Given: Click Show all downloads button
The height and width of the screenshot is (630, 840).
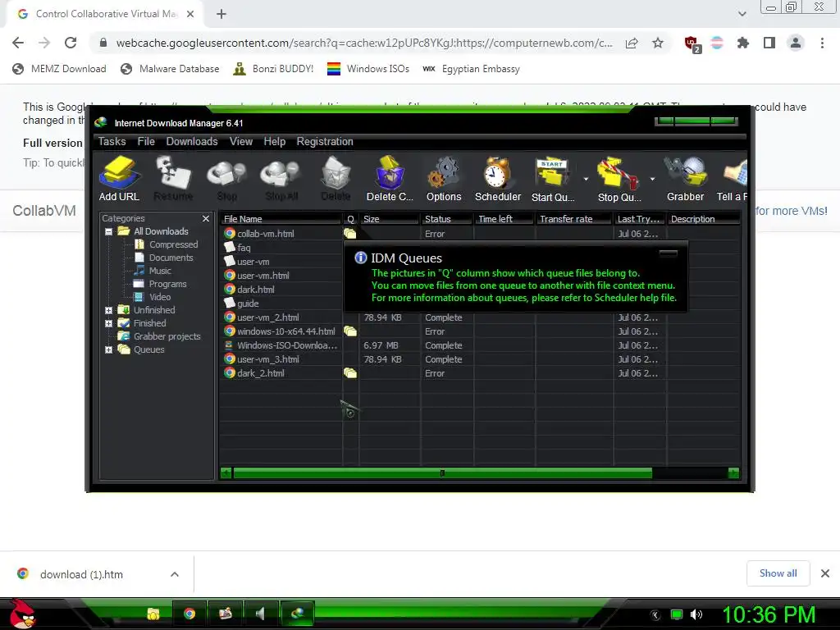Looking at the screenshot, I should pos(778,573).
